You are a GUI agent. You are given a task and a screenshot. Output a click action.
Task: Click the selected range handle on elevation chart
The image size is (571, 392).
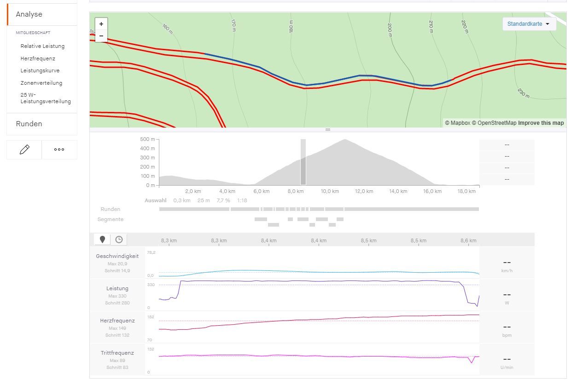point(303,162)
